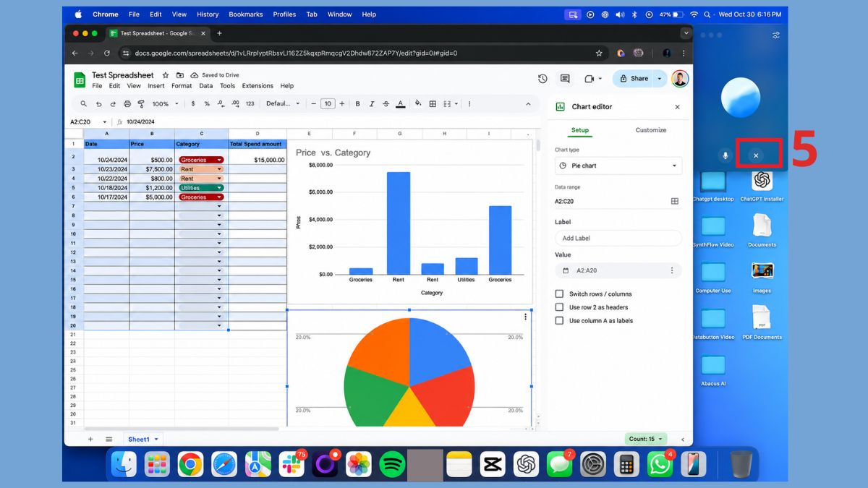Click the Share button
868x488 pixels.
(x=634, y=79)
